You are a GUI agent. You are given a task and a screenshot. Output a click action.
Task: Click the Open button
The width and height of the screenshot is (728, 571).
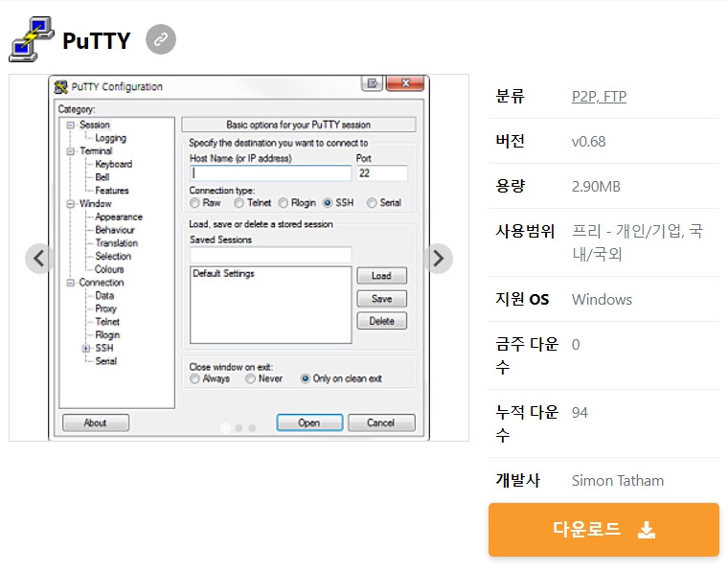click(309, 423)
